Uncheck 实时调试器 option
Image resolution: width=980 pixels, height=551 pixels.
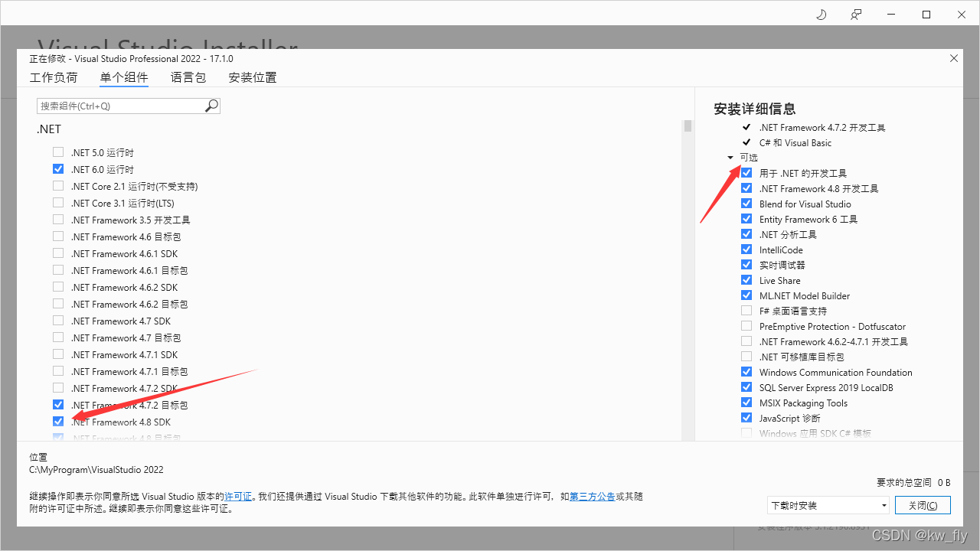pos(746,265)
